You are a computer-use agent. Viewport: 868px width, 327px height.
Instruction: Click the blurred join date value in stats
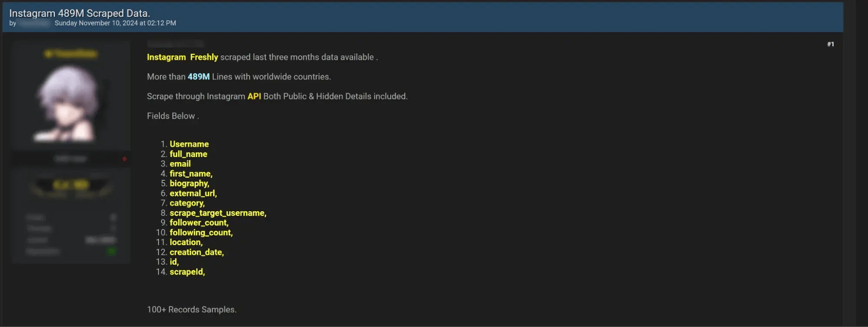click(100, 240)
